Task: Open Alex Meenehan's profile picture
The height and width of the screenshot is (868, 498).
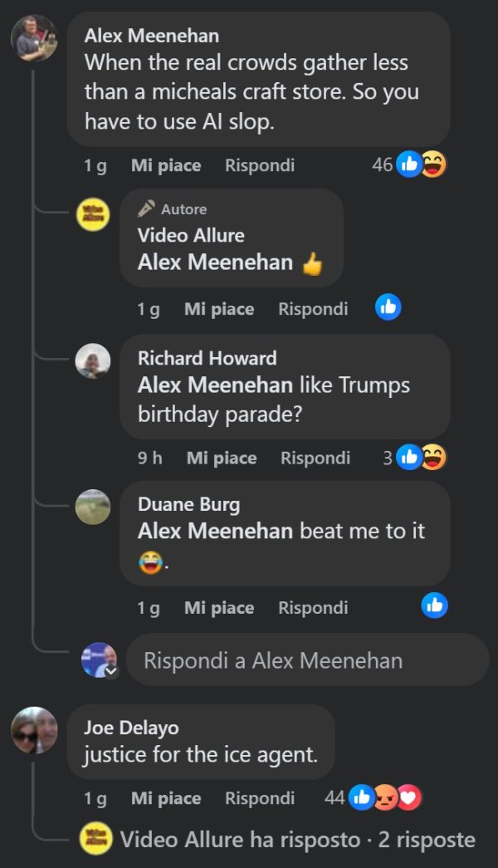Action: (34, 37)
